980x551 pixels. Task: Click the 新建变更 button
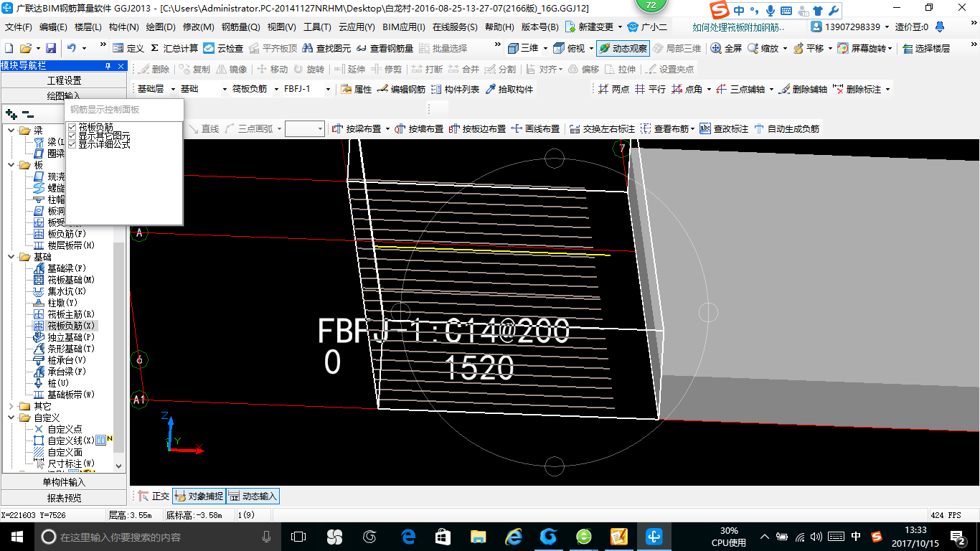tap(590, 27)
